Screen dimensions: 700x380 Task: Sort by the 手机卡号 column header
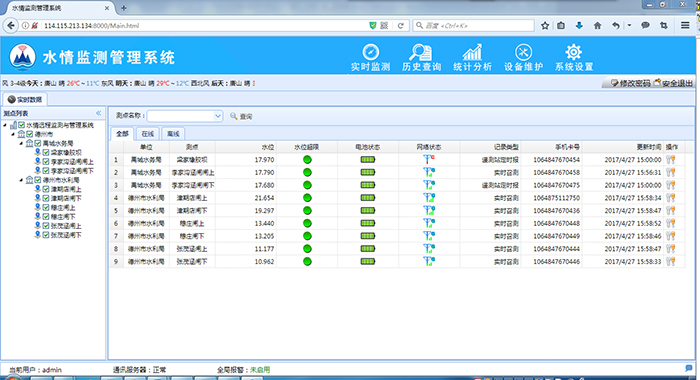pyautogui.click(x=551, y=147)
